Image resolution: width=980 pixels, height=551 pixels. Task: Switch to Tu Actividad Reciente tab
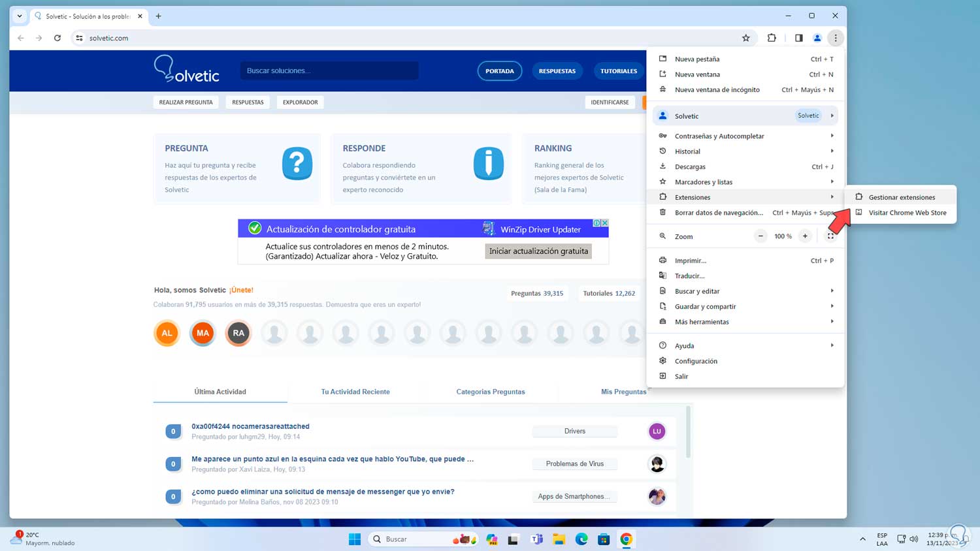pyautogui.click(x=355, y=392)
